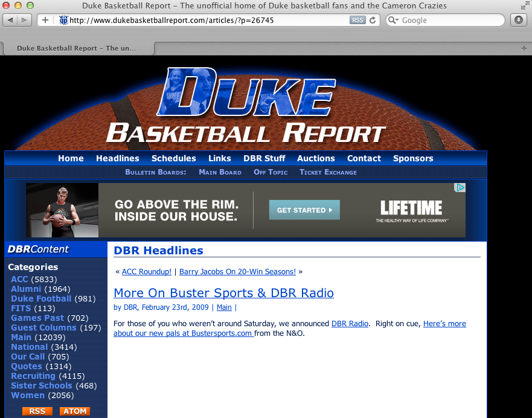Click the GET STARTED ad button
532x418 pixels.
click(304, 210)
